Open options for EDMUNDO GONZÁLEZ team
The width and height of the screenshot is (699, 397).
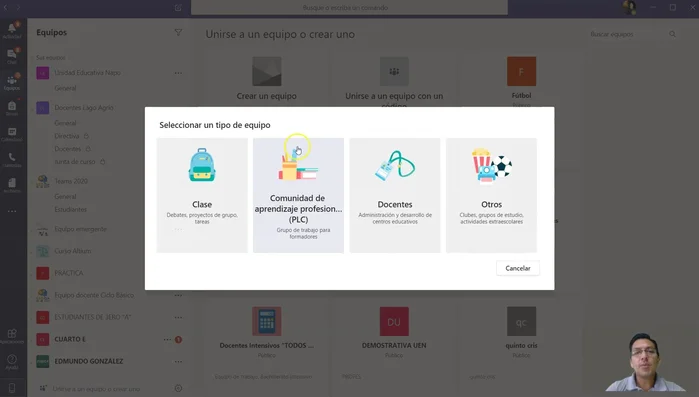[178, 361]
